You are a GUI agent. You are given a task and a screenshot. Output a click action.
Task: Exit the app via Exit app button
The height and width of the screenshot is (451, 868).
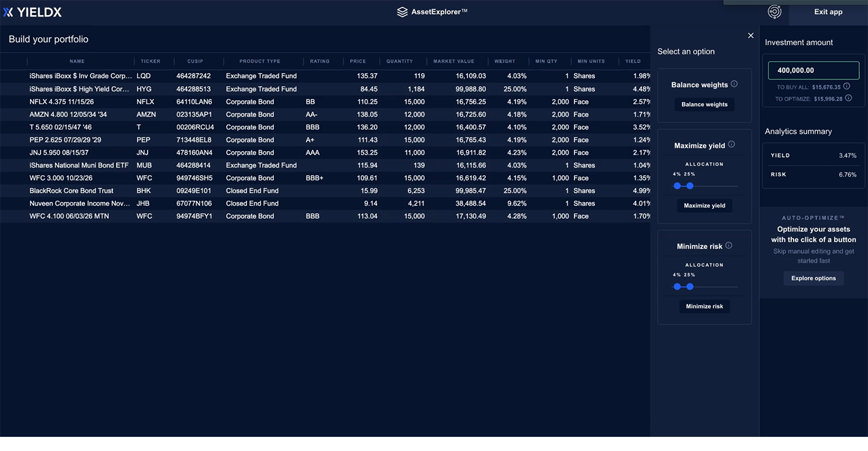[x=827, y=12]
